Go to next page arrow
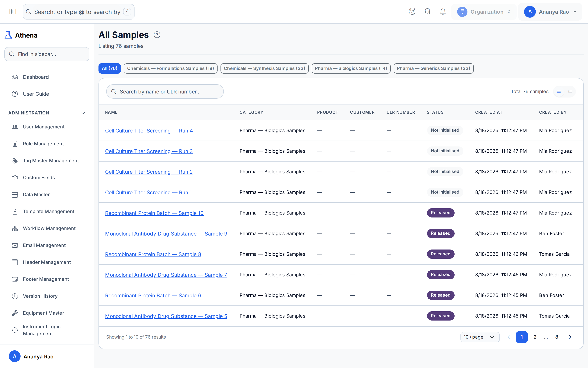 coord(570,337)
